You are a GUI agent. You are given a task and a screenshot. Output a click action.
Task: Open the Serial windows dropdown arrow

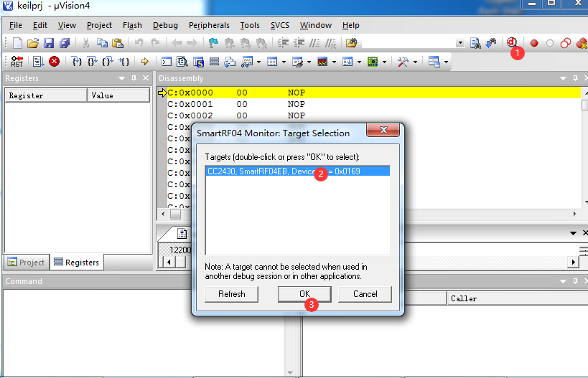(x=309, y=62)
